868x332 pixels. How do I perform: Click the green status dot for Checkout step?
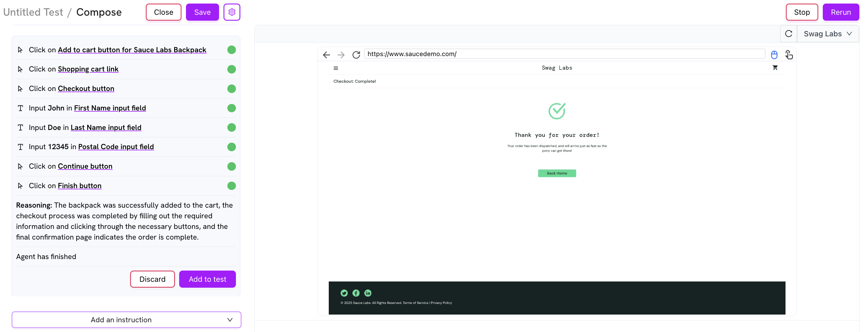[x=231, y=89]
